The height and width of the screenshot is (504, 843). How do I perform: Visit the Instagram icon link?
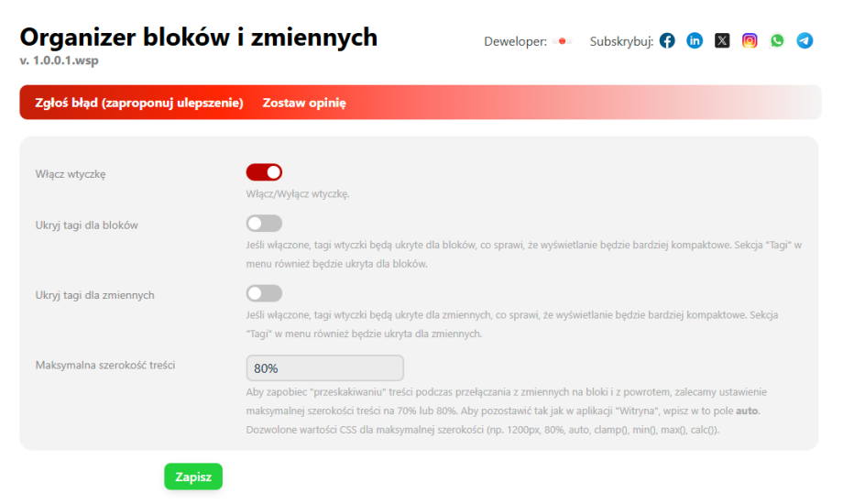pyautogui.click(x=750, y=40)
